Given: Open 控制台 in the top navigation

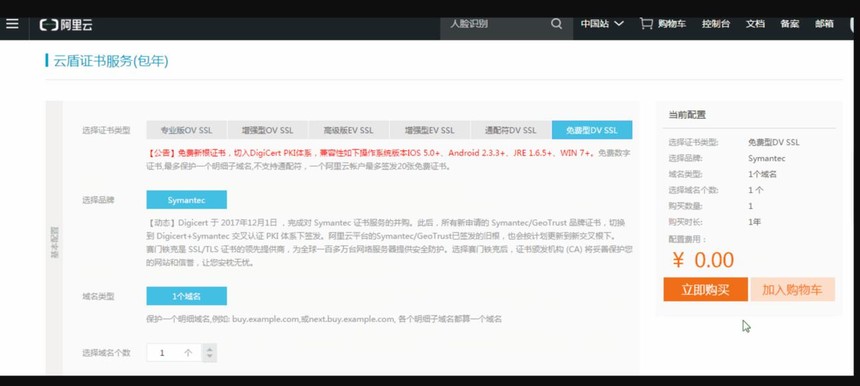Looking at the screenshot, I should pos(716,24).
